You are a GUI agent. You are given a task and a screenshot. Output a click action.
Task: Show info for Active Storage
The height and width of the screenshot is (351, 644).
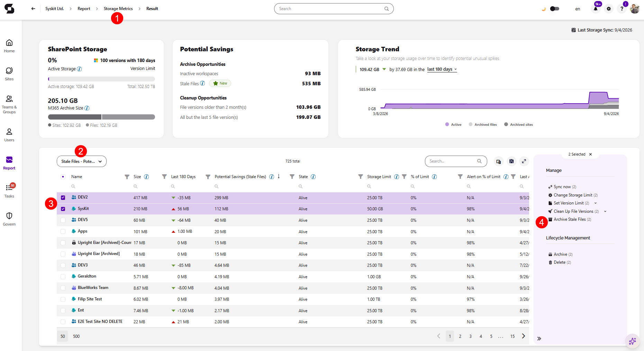(x=79, y=69)
